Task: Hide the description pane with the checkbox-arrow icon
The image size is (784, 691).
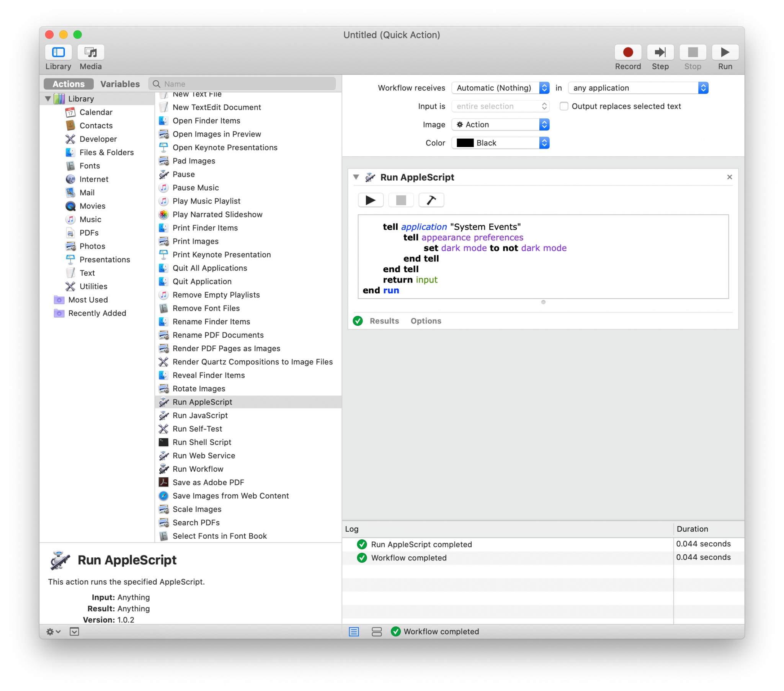Action: pyautogui.click(x=74, y=632)
